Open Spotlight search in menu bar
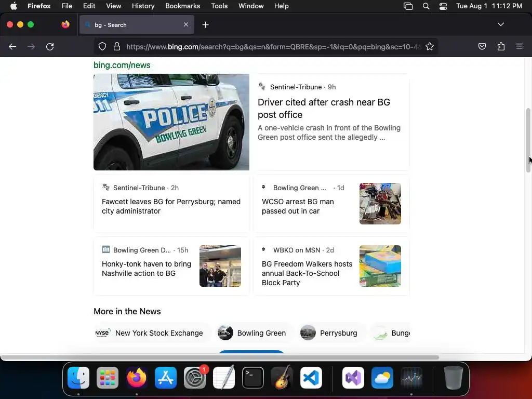Screen dimensions: 532x399 (x=426, y=6)
